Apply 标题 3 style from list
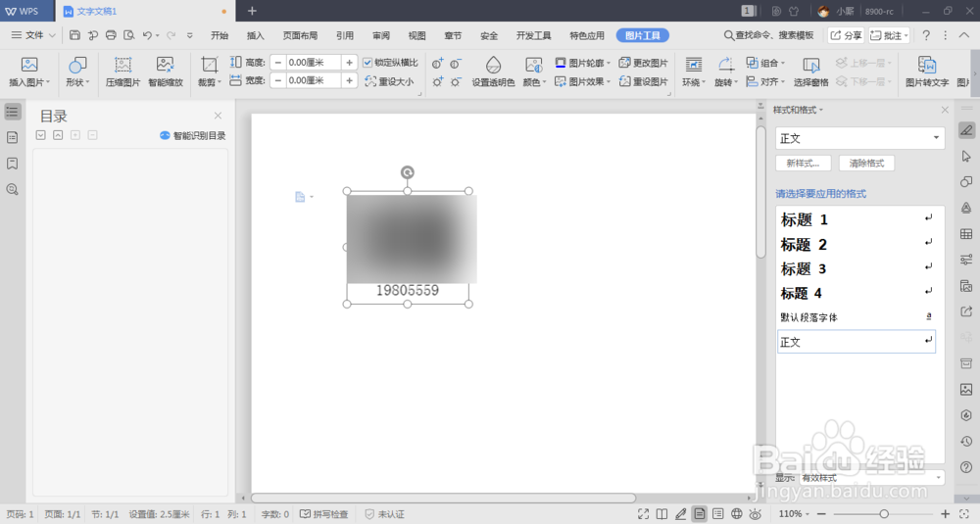 pos(857,269)
